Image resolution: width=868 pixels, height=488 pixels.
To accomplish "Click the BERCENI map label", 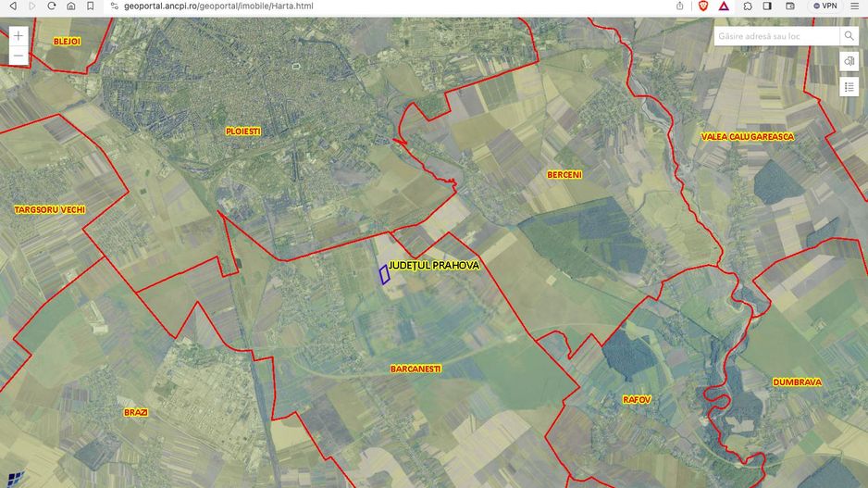I will 564,174.
